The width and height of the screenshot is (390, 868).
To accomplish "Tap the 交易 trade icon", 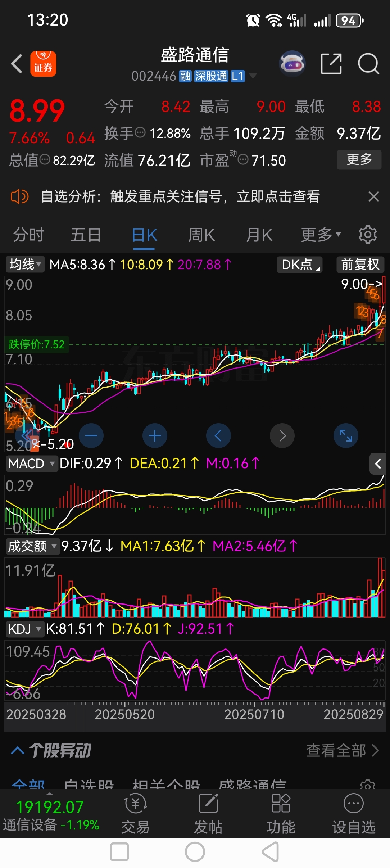I will (x=135, y=814).
